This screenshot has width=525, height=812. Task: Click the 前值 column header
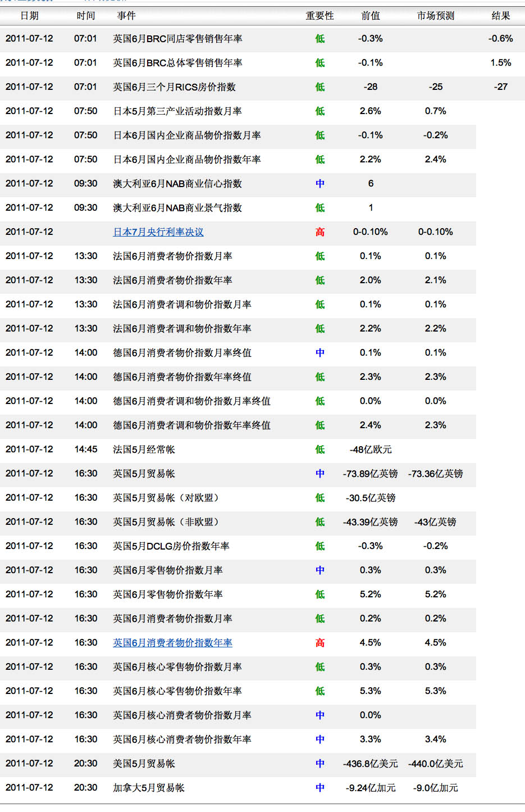(371, 16)
